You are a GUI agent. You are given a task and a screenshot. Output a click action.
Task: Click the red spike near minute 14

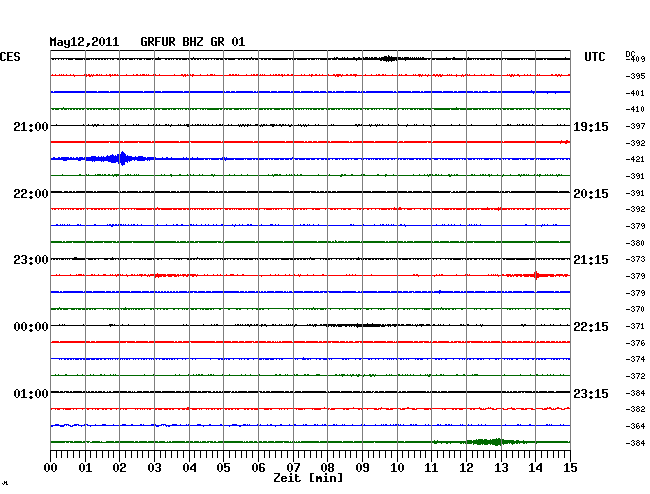click(536, 275)
